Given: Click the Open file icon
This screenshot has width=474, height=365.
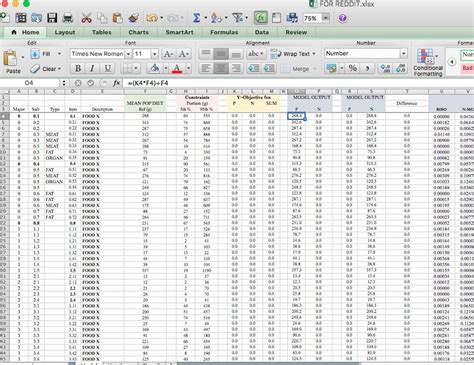Looking at the screenshot, I should pyautogui.click(x=36, y=18).
